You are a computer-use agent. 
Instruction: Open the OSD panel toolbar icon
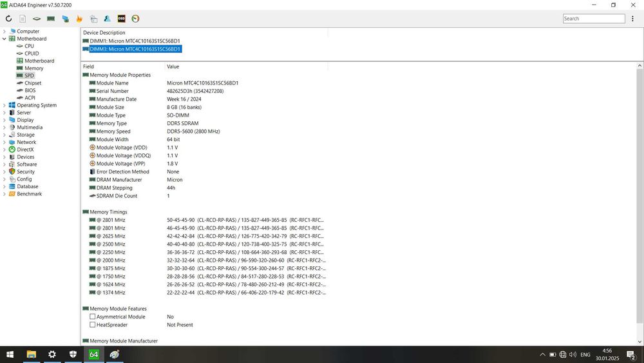pyautogui.click(x=121, y=19)
